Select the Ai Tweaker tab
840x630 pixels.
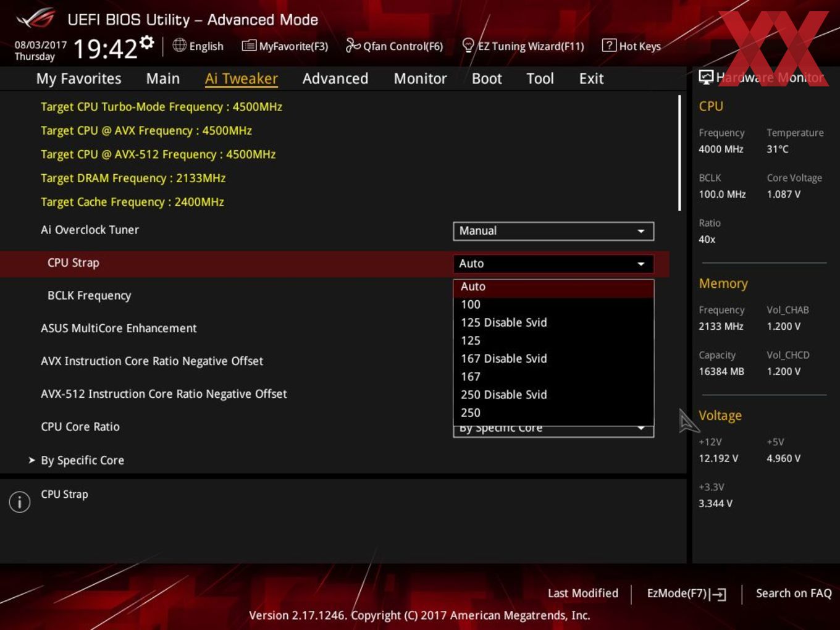(x=241, y=78)
